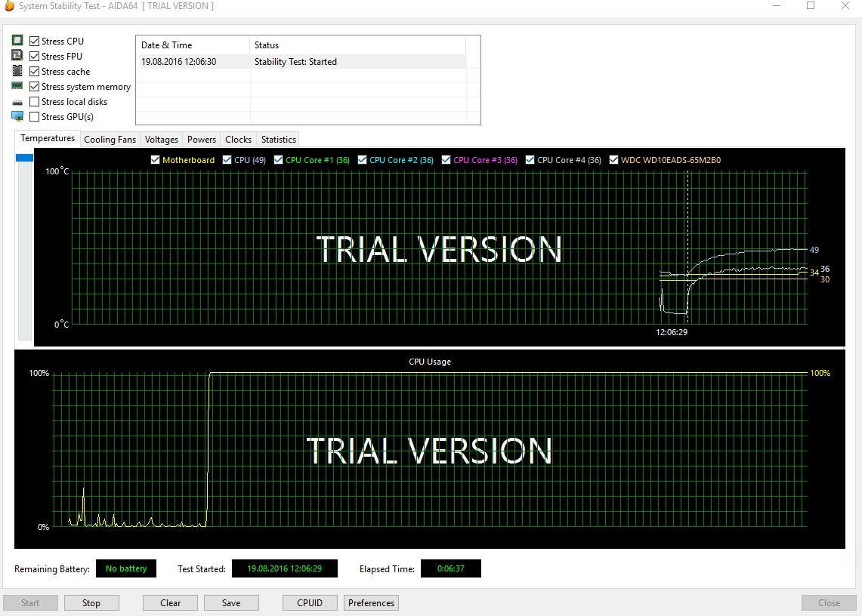Enable the Stress local disks checkbox

click(x=35, y=102)
